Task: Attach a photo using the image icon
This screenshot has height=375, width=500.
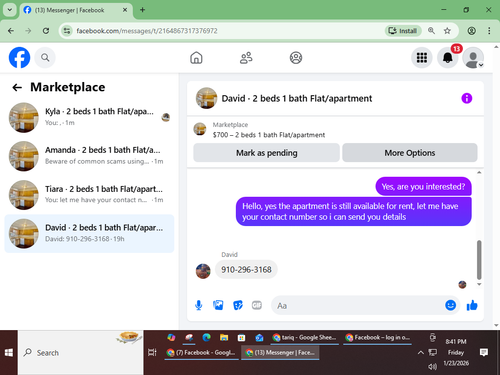Action: tap(218, 305)
